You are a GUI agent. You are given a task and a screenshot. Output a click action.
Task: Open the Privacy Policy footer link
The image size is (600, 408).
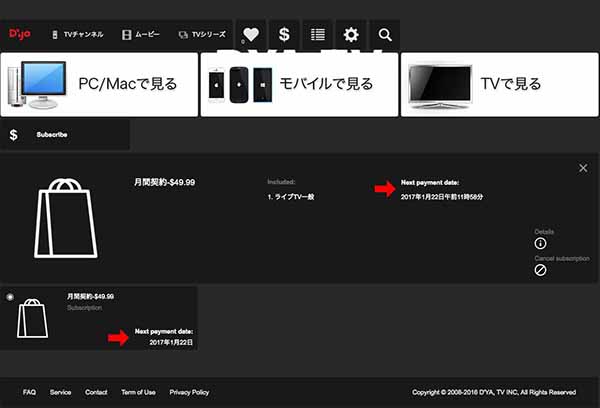click(x=189, y=392)
